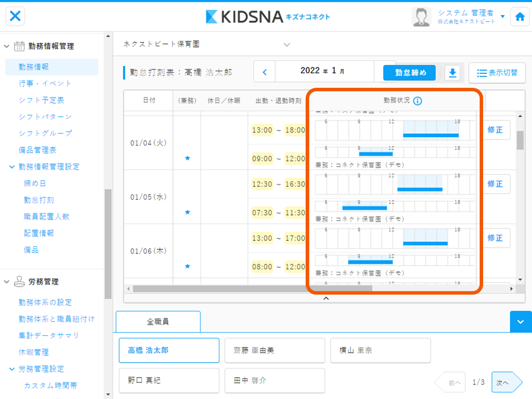Click the blue X close icon
The width and height of the screenshot is (532, 399).
[15, 16]
